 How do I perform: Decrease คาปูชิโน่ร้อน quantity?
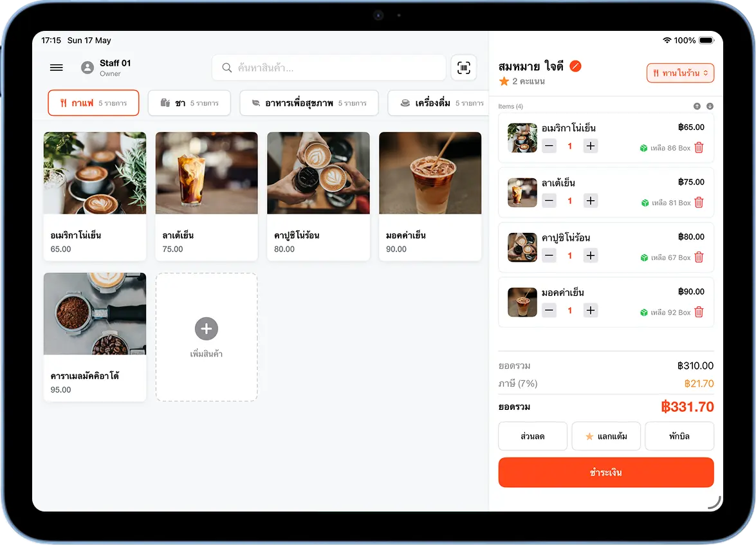[x=549, y=255]
